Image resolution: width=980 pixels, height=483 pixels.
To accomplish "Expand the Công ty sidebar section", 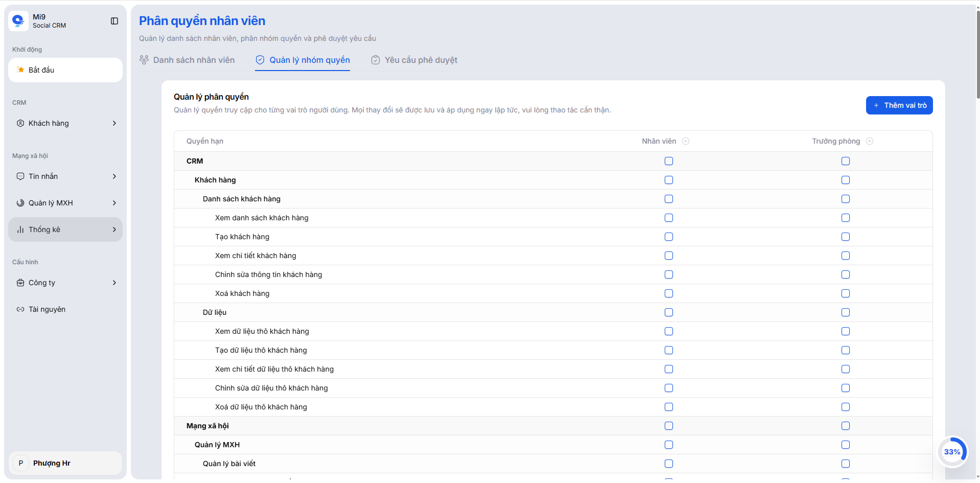I will click(114, 283).
